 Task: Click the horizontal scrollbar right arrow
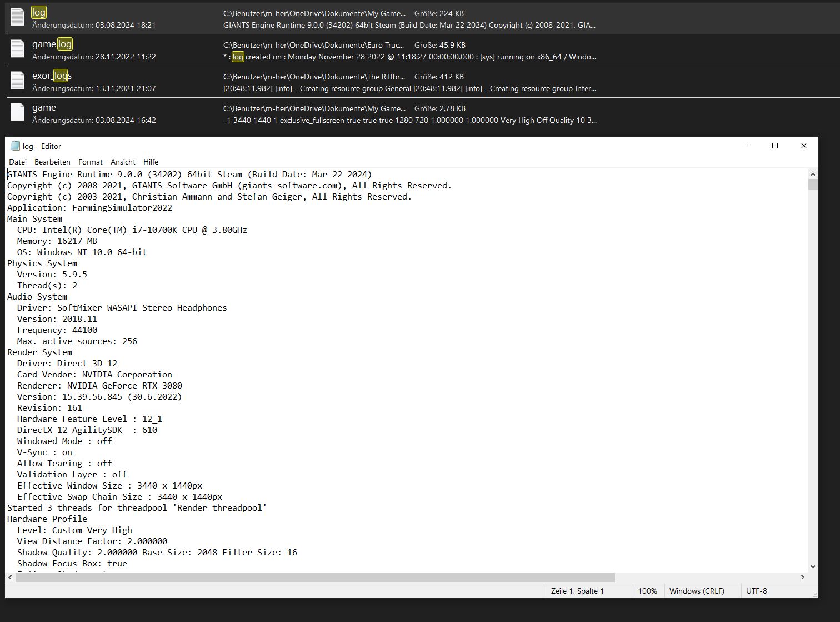pos(803,577)
